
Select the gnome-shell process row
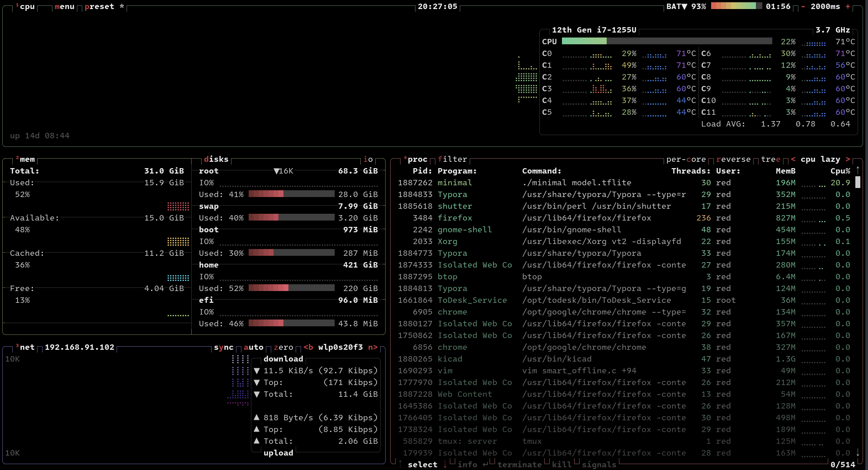(624, 230)
